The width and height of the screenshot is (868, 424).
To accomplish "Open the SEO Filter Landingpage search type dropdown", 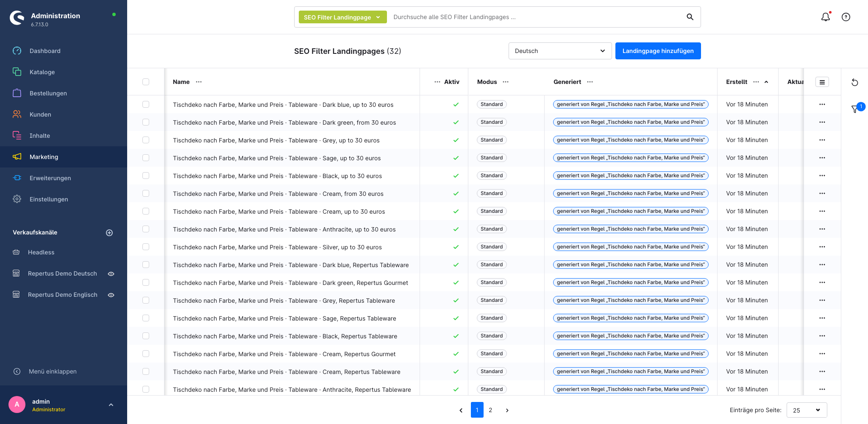I will click(x=342, y=17).
